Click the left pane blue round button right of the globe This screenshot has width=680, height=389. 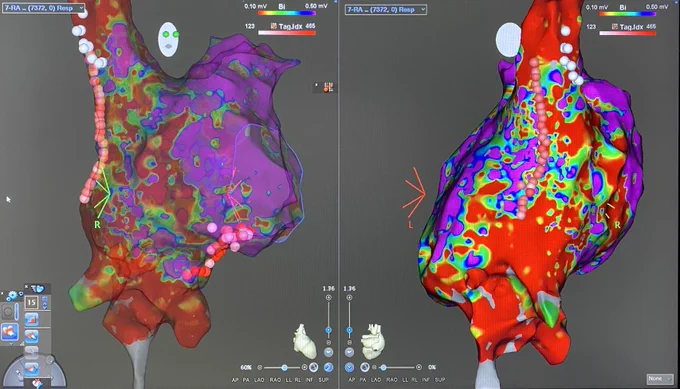click(328, 367)
